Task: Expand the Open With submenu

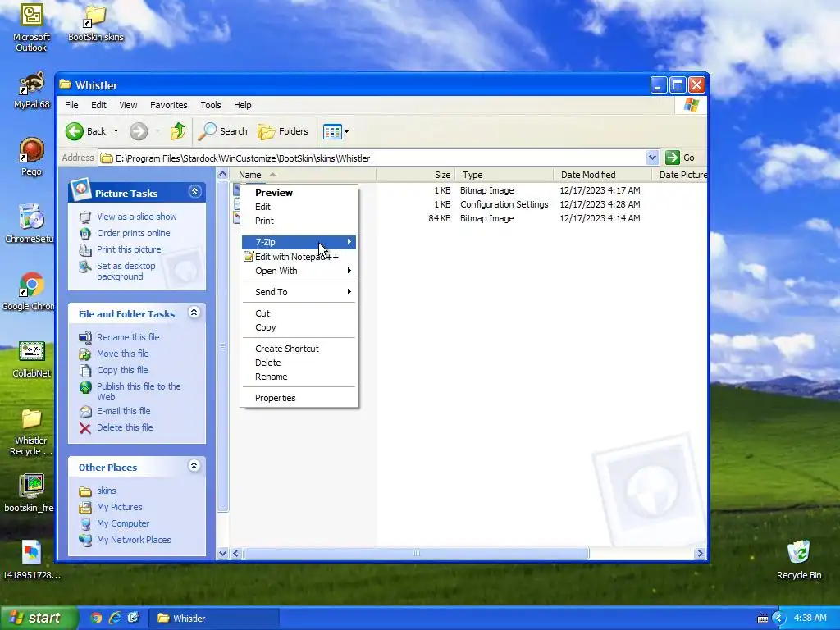Action: pos(299,271)
